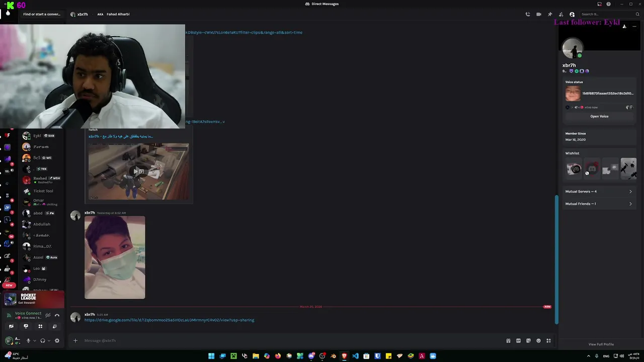Open microphone input options arrow

tap(35, 340)
